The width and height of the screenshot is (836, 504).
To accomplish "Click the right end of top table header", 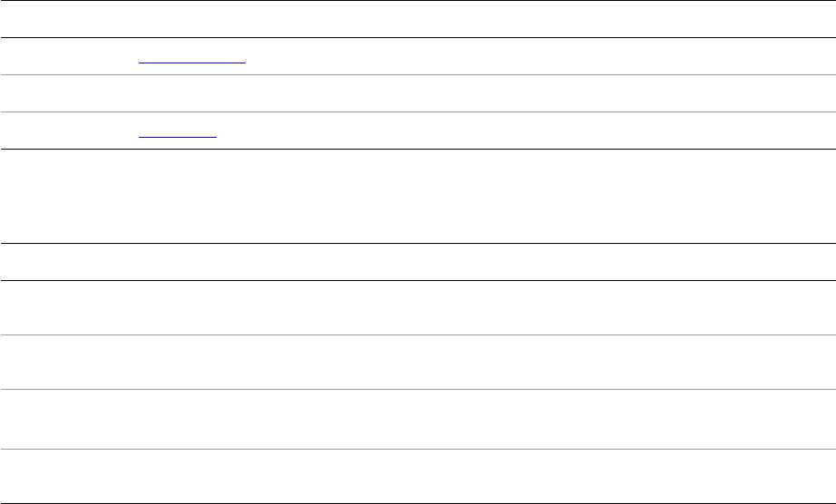I will [x=798, y=19].
